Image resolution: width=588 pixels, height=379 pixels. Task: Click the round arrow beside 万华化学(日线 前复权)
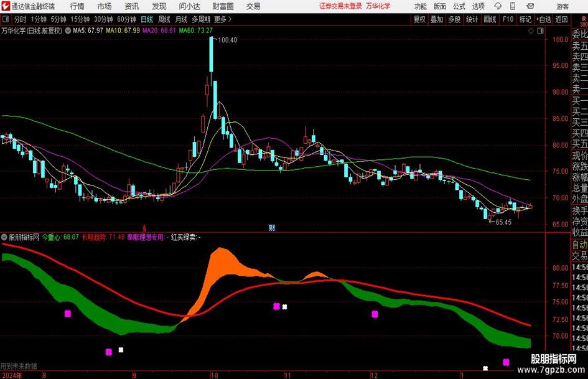pos(68,30)
